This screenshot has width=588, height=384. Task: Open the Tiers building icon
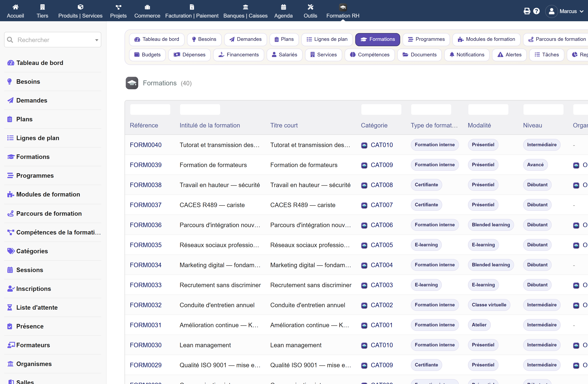pyautogui.click(x=42, y=7)
